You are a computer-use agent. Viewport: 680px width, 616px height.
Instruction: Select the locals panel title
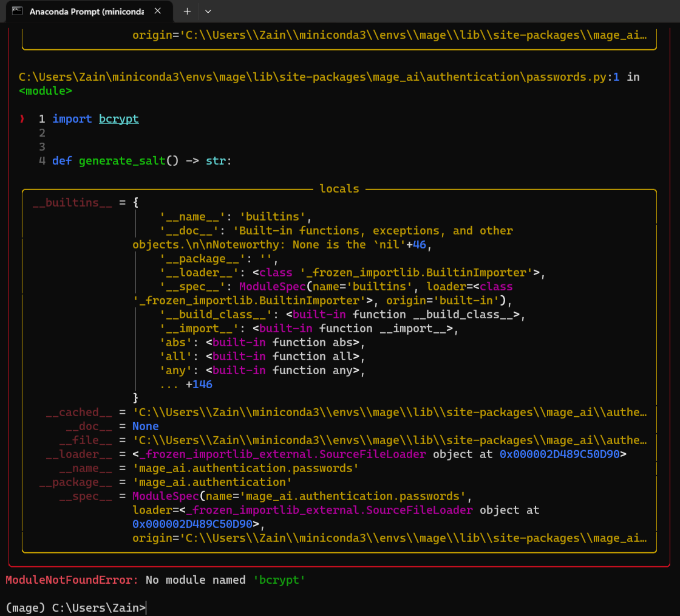(339, 188)
